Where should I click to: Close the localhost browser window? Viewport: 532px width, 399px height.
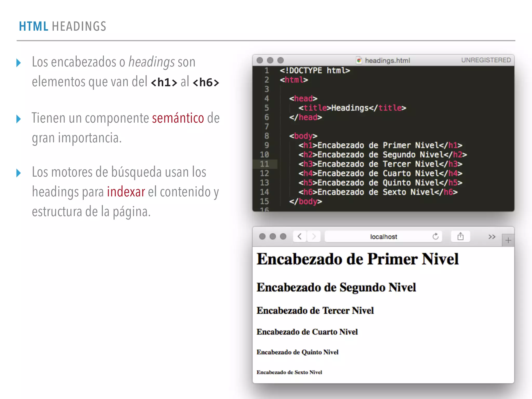coord(262,236)
